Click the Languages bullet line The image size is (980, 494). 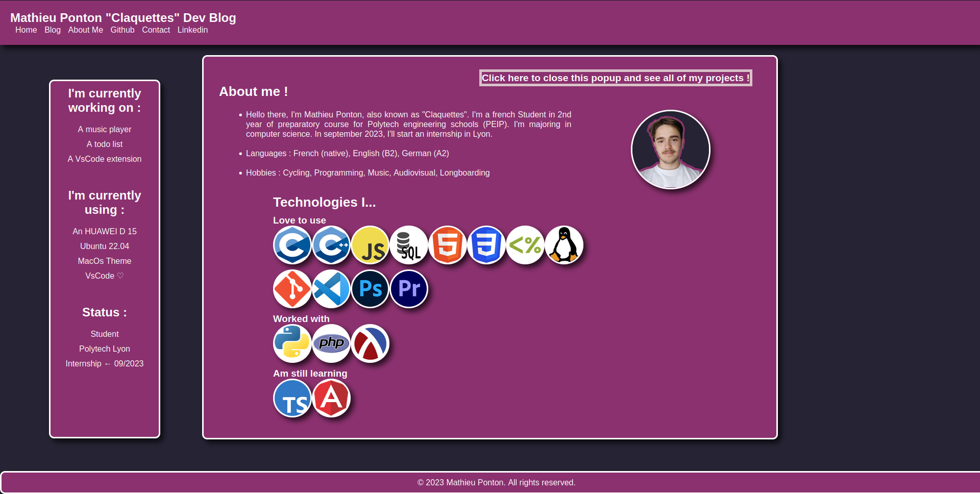click(348, 154)
